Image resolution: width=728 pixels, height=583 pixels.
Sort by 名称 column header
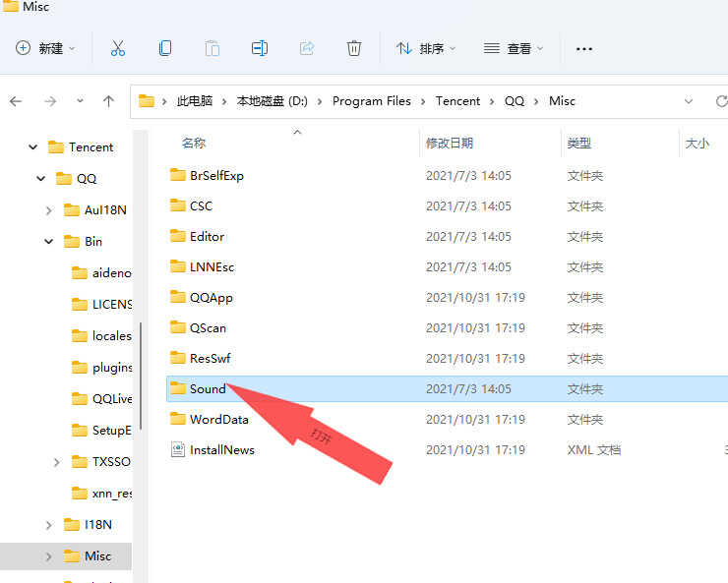coord(194,143)
